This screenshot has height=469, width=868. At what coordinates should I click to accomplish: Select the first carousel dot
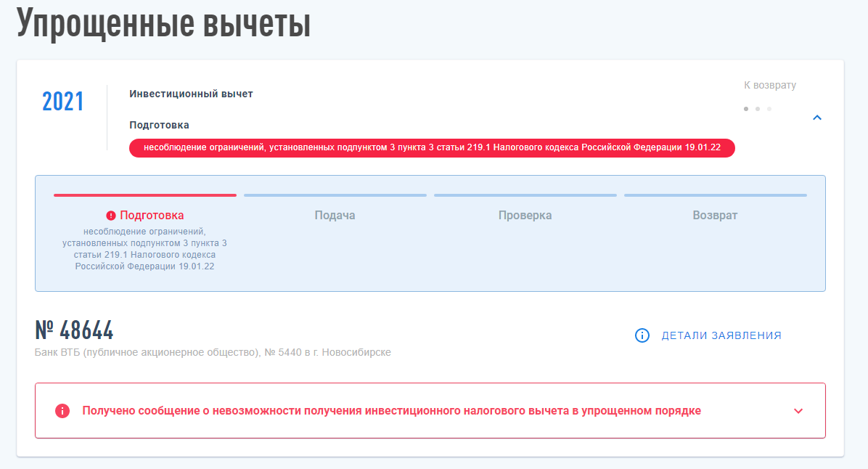746,108
